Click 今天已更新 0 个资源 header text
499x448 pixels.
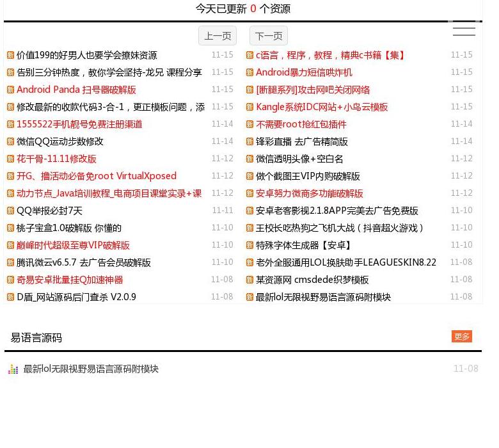(243, 8)
